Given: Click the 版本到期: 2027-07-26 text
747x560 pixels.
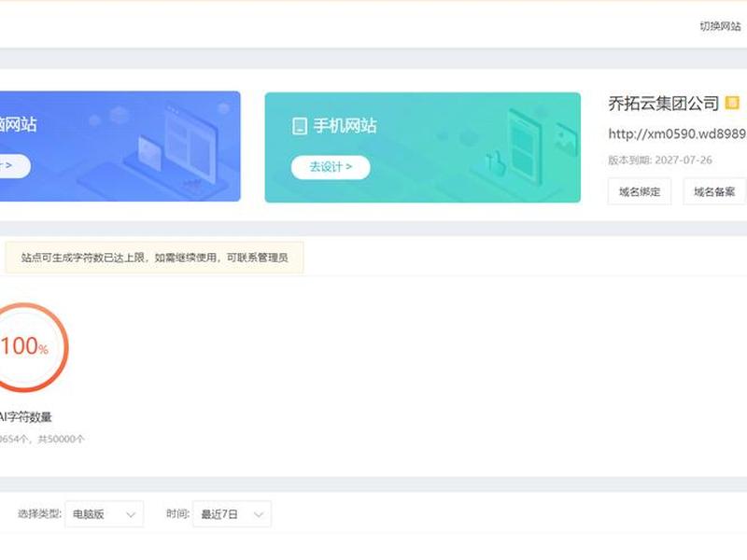Looking at the screenshot, I should pyautogui.click(x=660, y=160).
